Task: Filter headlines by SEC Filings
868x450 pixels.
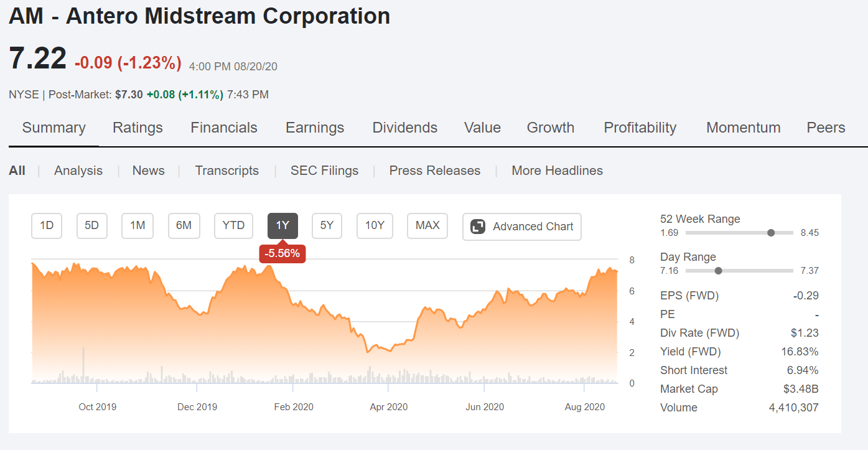Action: pyautogui.click(x=325, y=171)
